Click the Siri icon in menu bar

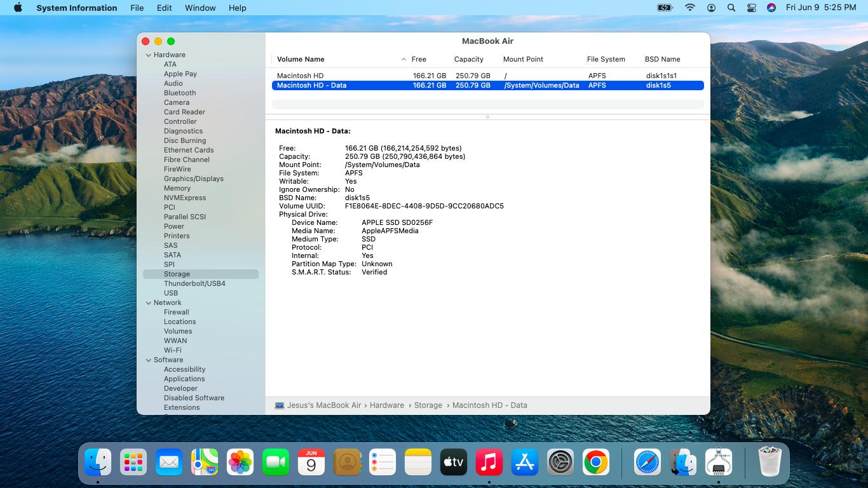pos(771,8)
